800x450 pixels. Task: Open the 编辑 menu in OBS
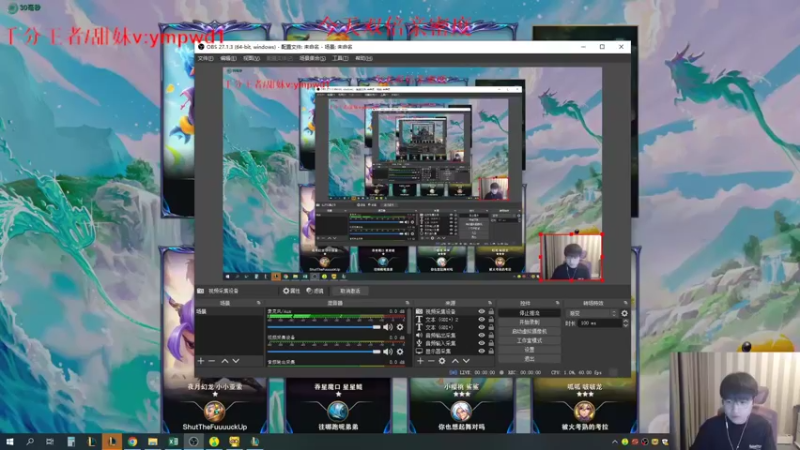point(228,59)
